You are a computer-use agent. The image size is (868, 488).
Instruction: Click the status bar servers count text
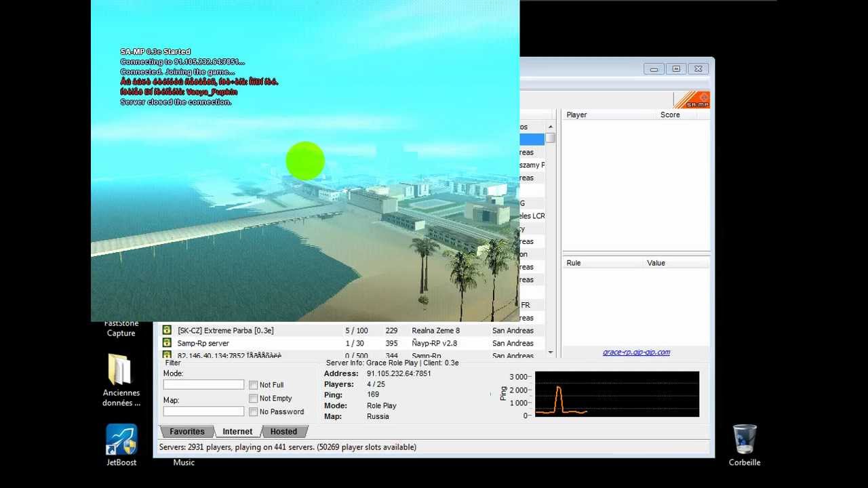tap(288, 447)
